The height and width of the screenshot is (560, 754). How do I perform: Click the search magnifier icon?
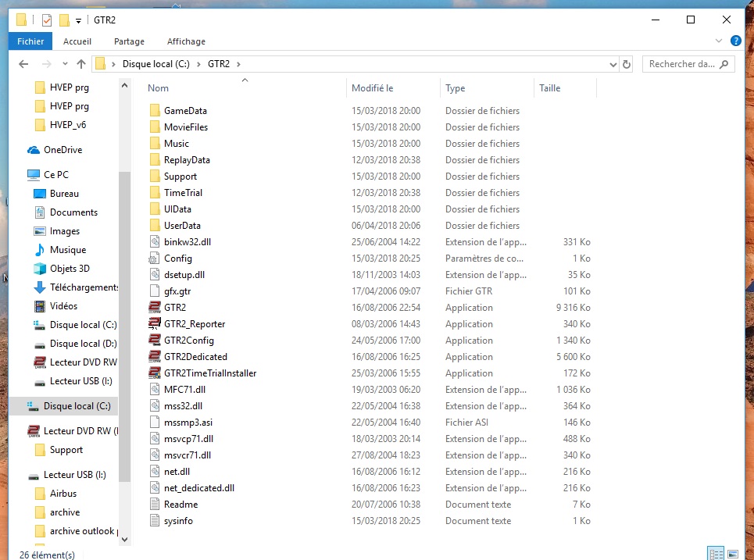click(724, 64)
